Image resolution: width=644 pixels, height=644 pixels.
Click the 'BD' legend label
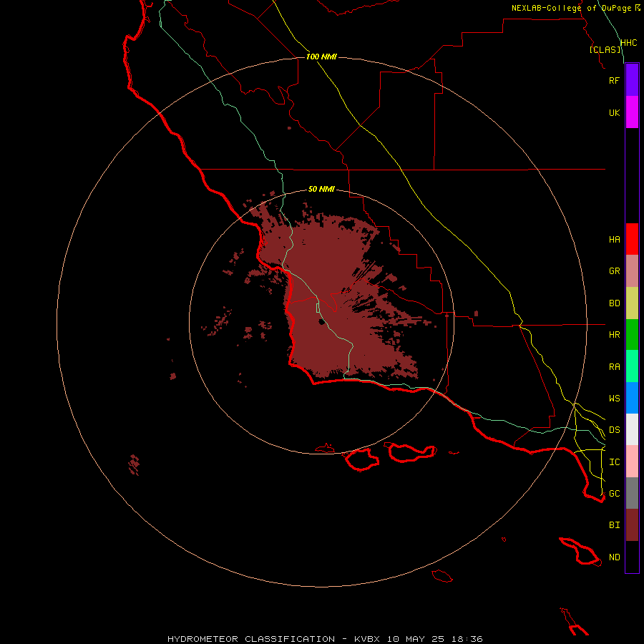(x=614, y=303)
